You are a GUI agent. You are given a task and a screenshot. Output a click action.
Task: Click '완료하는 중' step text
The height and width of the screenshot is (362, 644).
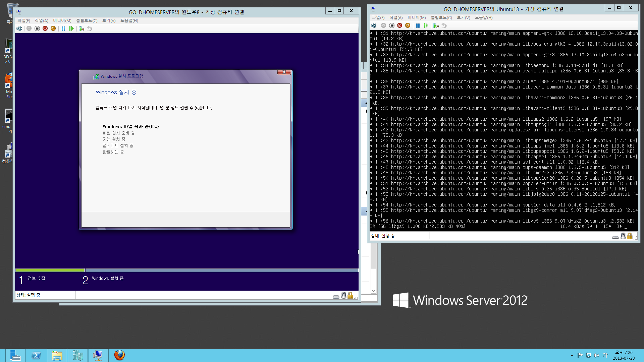click(x=113, y=152)
